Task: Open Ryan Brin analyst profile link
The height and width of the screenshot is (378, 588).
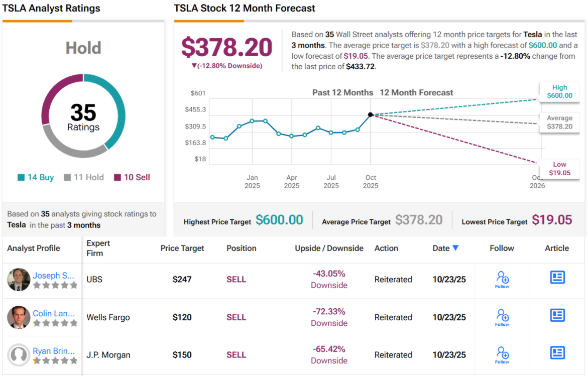Action: click(x=53, y=351)
